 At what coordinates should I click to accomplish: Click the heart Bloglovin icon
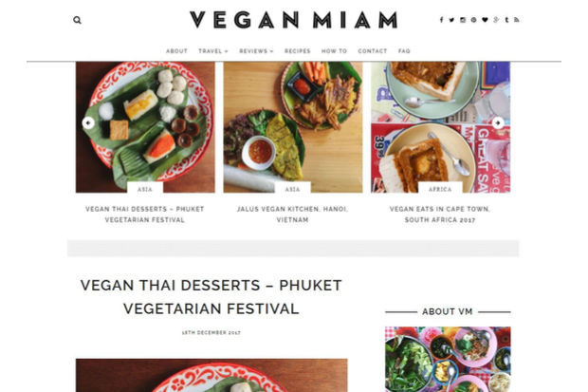tap(485, 20)
